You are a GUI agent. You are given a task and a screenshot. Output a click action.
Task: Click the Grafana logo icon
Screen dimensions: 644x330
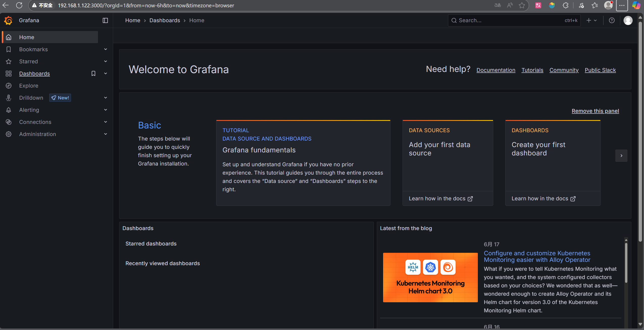tap(8, 20)
